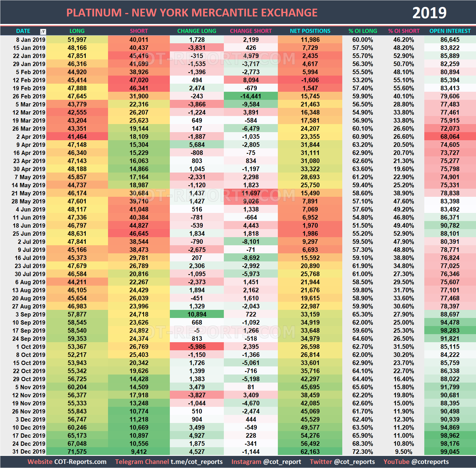
Task: Click the SHORT column header
Action: (139, 31)
